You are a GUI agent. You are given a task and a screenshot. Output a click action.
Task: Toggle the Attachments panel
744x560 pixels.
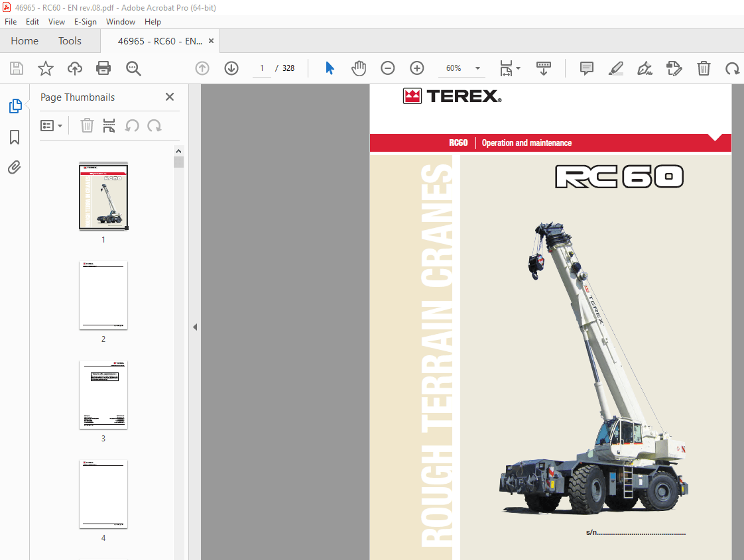tap(15, 168)
